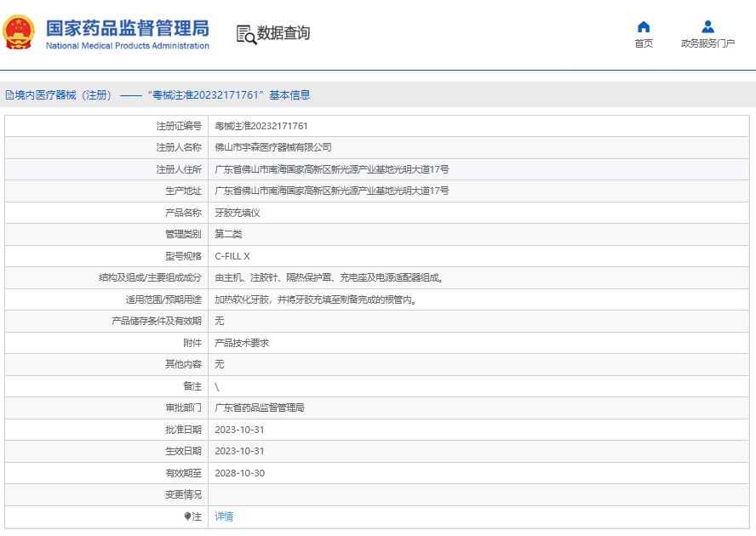Click the 生产地址 address value
The image size is (756, 536).
[x=332, y=191]
